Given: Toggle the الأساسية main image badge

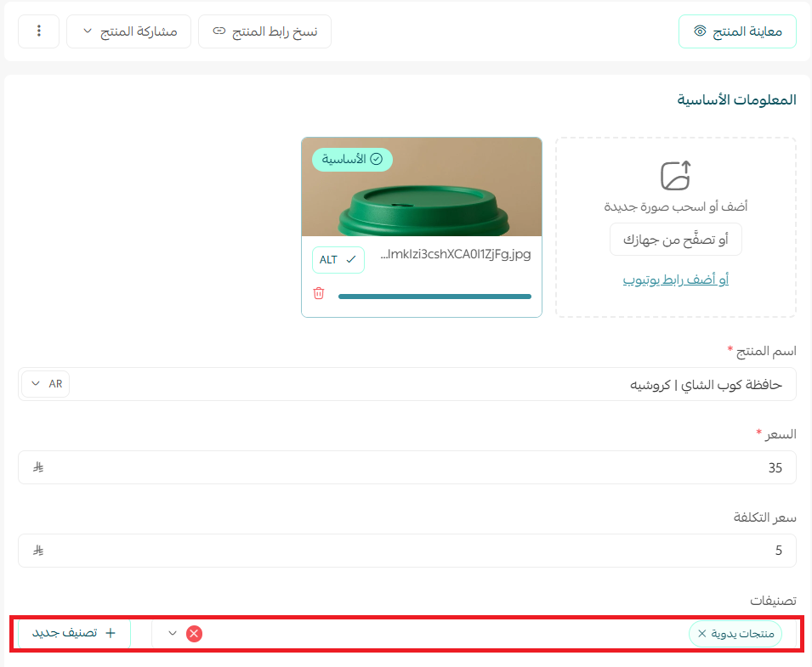Looking at the screenshot, I should click(x=352, y=159).
